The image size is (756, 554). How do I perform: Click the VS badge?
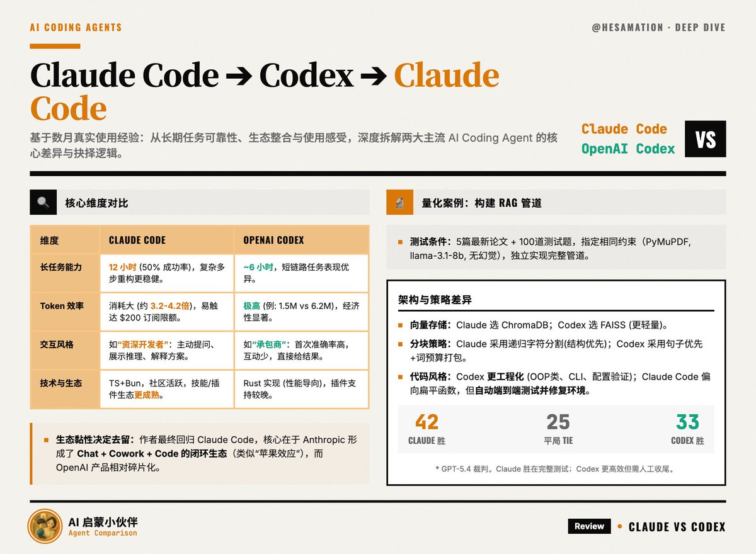(706, 139)
